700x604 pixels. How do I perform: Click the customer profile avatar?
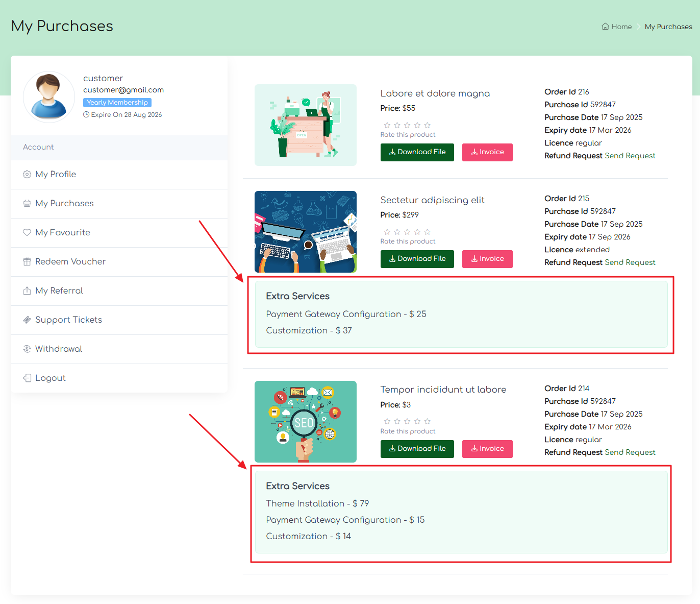49,97
